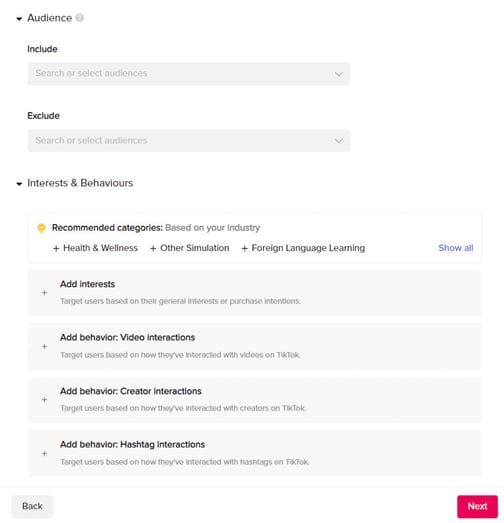The width and height of the screenshot is (504, 523).
Task: Open the Include audiences dropdown chevron
Action: (x=339, y=74)
